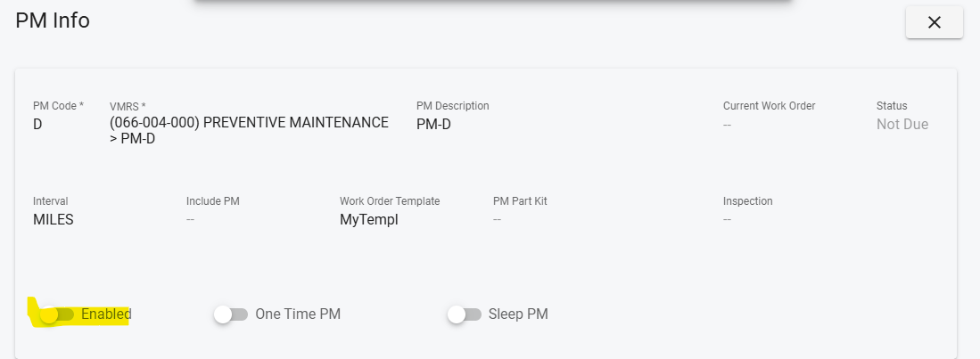Image resolution: width=980 pixels, height=359 pixels.
Task: Click the Enabled label text
Action: [106, 314]
